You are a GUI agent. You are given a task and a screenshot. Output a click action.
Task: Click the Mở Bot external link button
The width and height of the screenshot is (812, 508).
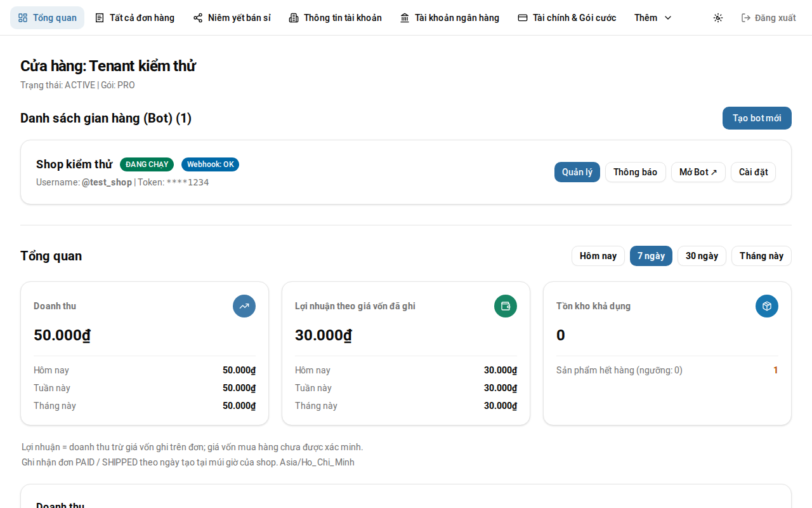[x=698, y=172]
